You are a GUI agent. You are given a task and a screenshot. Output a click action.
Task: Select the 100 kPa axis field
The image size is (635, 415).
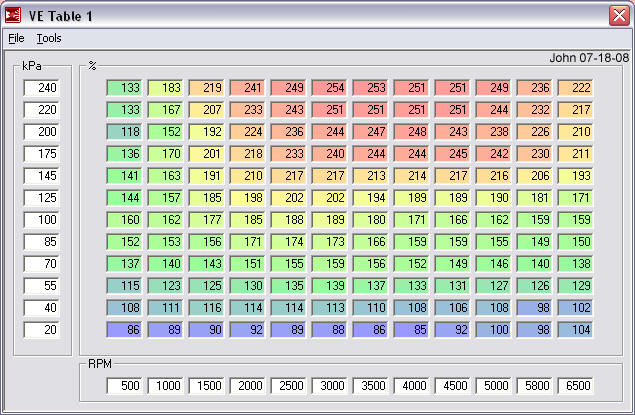coord(42,220)
